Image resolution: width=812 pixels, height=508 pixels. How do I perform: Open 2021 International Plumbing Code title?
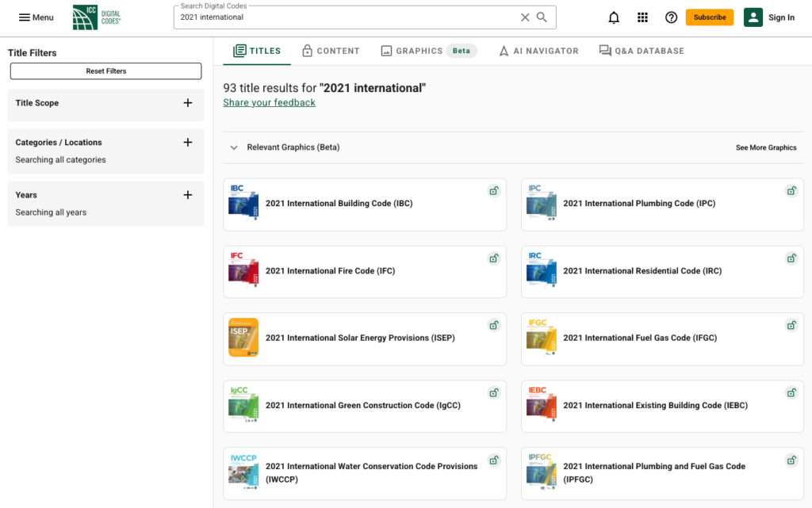[x=639, y=204]
